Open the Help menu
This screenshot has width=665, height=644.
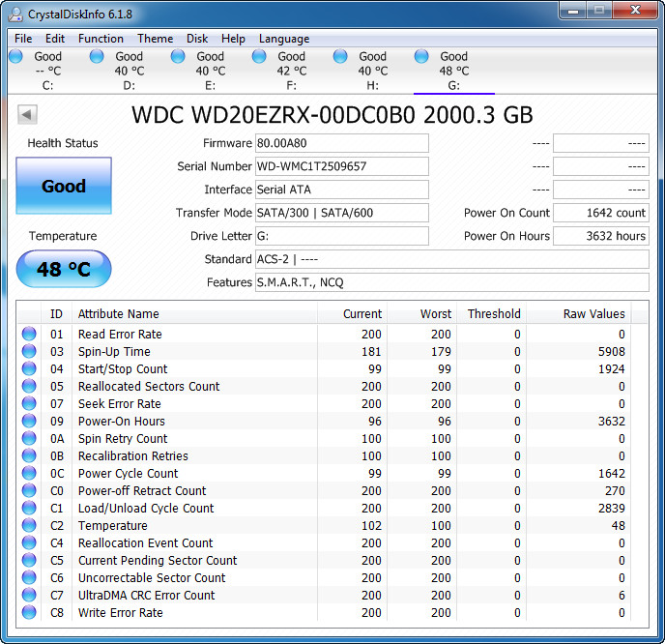point(233,39)
